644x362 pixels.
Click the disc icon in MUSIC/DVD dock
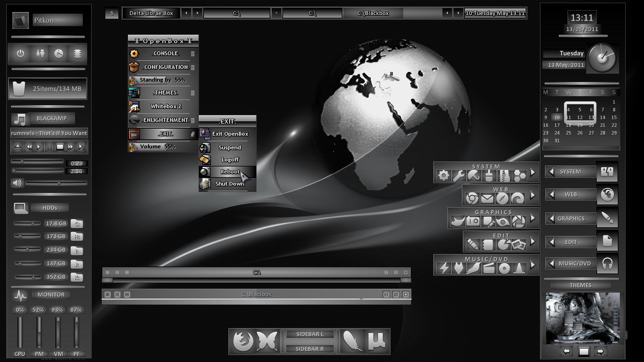pyautogui.click(x=504, y=268)
